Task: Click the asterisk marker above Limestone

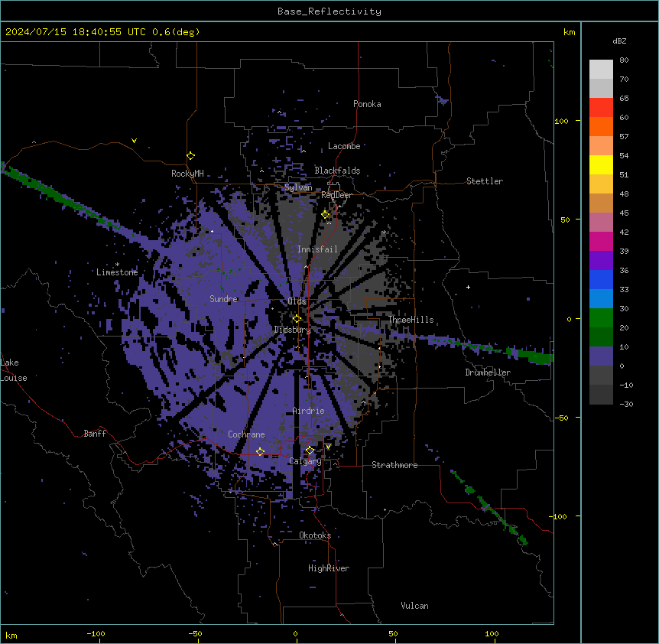Action: (x=117, y=265)
